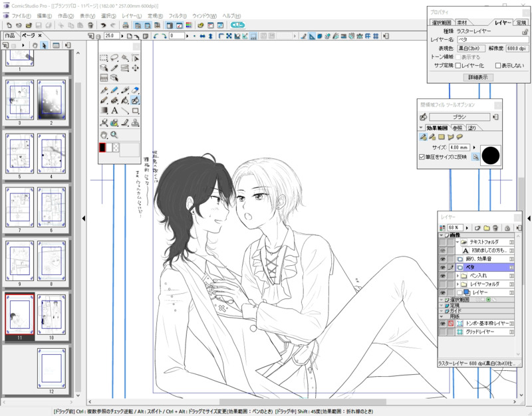532x416 pixels.
Task: Select the brush tool in tool palette
Action: coord(104,100)
